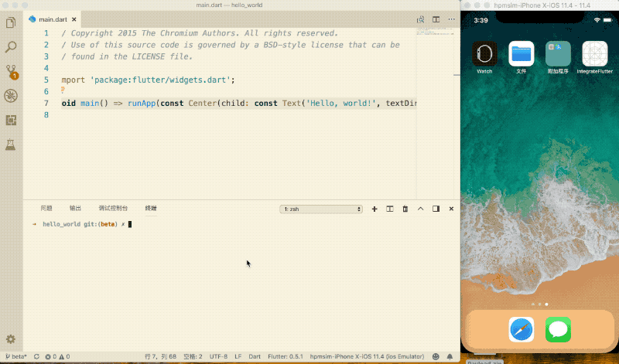
Task: Change language mode from Dart in status bar
Action: pos(255,356)
